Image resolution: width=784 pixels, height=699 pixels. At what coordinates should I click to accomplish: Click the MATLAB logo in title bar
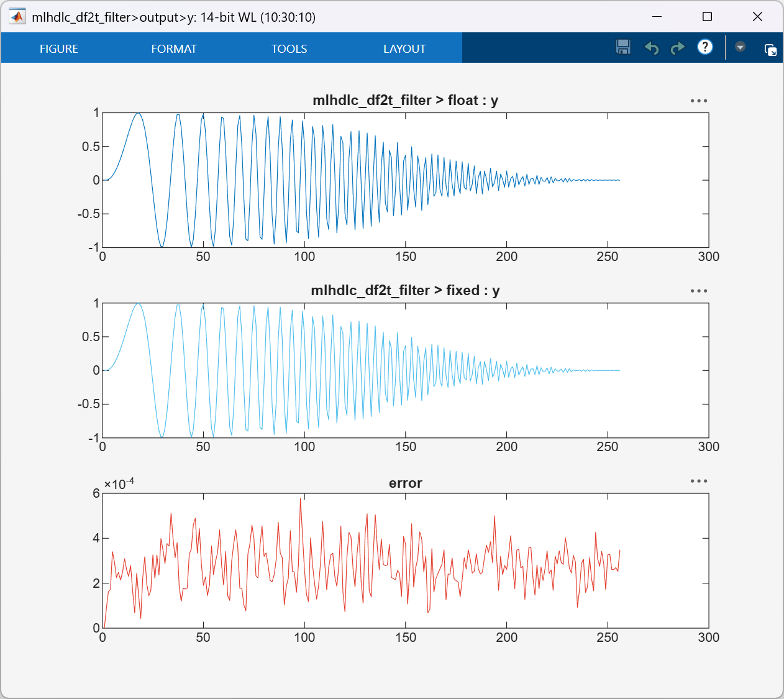tap(17, 17)
